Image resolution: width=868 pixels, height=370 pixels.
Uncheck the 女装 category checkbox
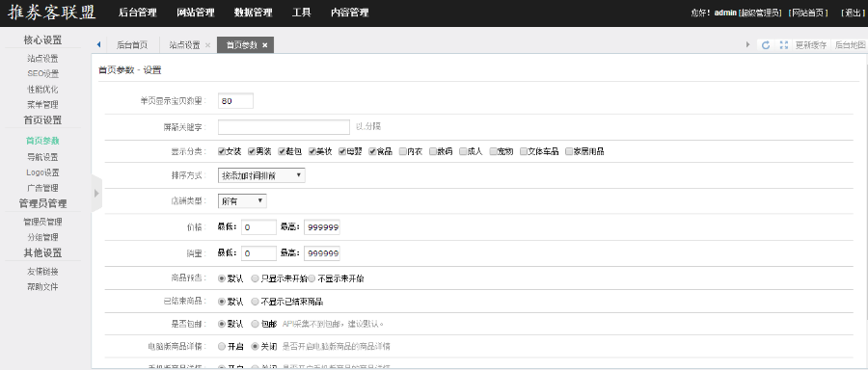tap(222, 151)
